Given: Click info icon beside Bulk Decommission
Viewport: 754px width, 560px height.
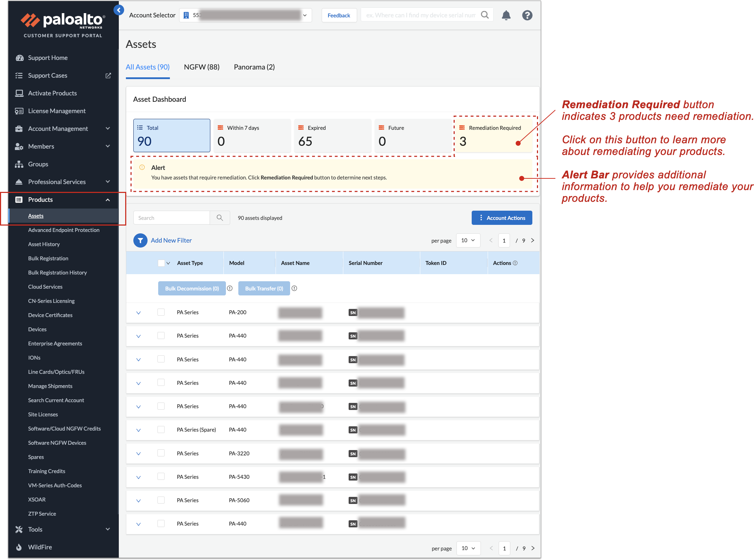Looking at the screenshot, I should pos(230,288).
